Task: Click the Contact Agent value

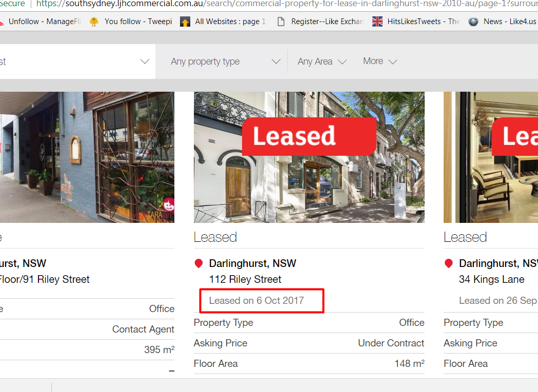Action: tap(143, 329)
